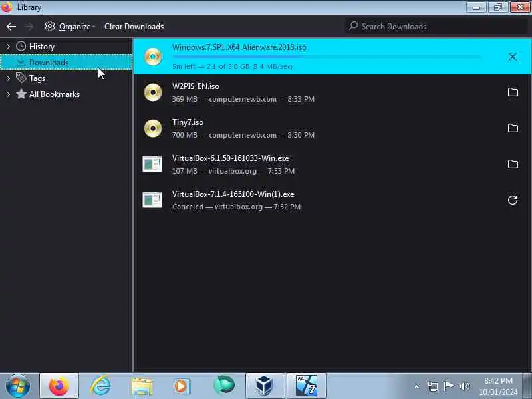Click the volume speaker tray icon

click(464, 386)
